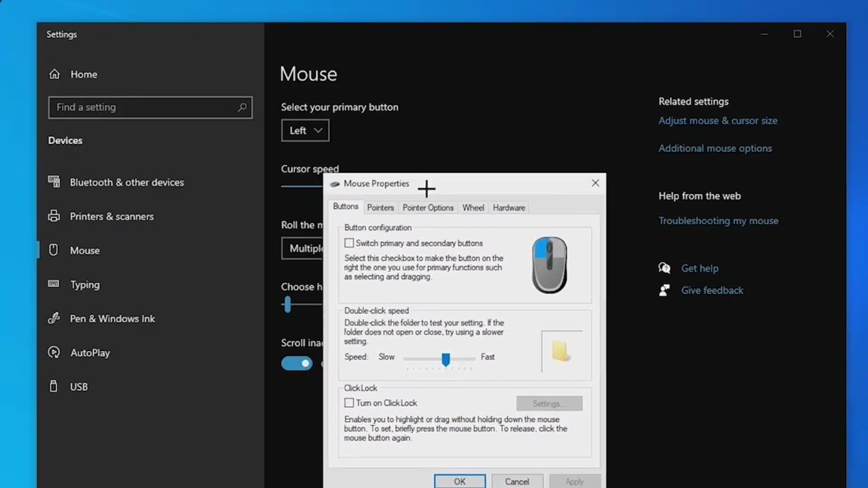
Task: Switch to the Wheel tab
Action: pos(473,208)
